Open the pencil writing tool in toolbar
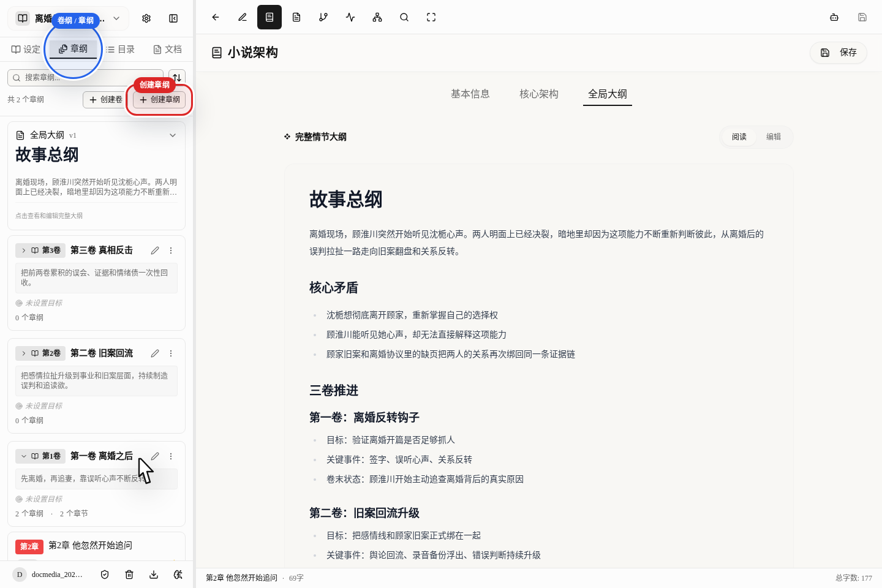The image size is (882, 588). click(243, 17)
